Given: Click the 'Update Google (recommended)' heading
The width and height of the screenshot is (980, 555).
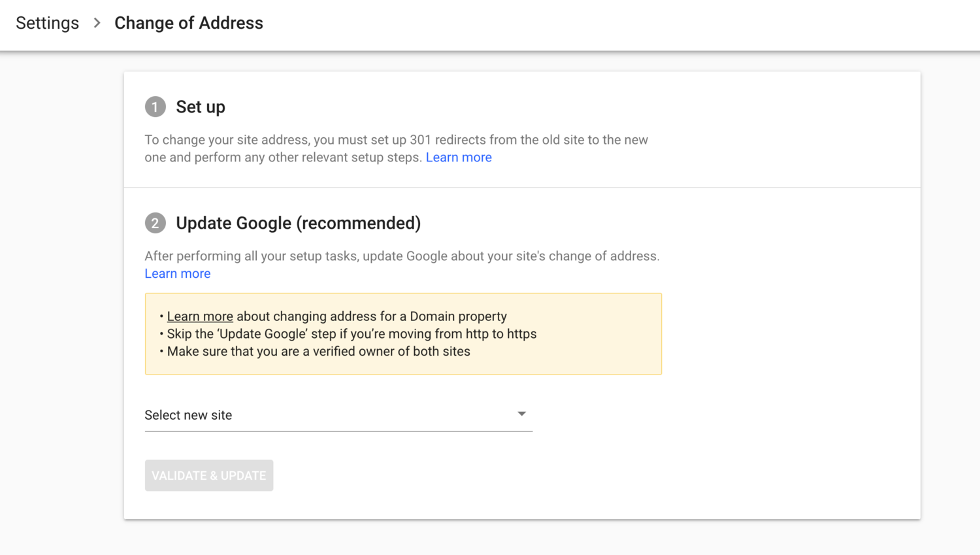Looking at the screenshot, I should (x=298, y=223).
